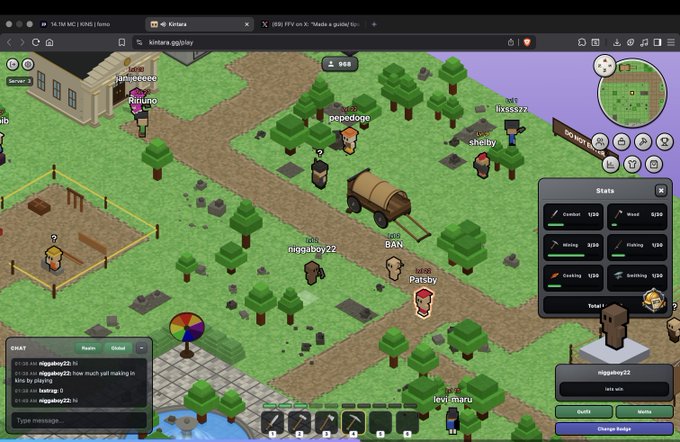The width and height of the screenshot is (680, 442).
Task: Click the colorful spinning wheel
Action: [x=186, y=328]
